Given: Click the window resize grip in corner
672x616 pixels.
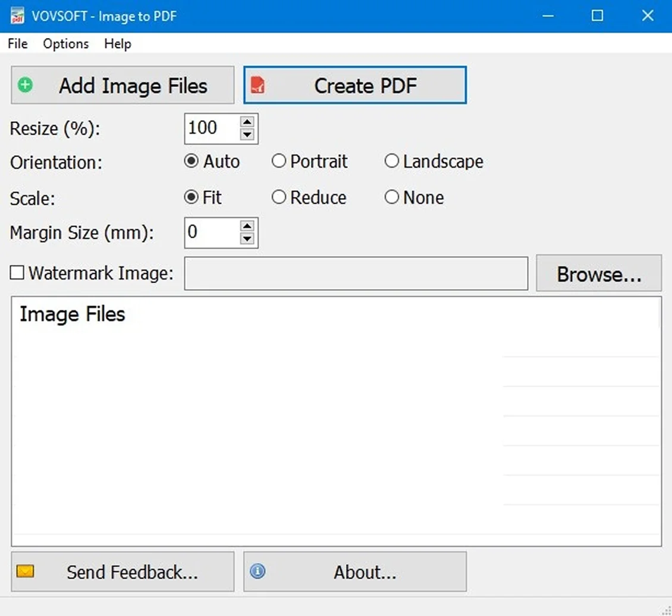Looking at the screenshot, I should (x=666, y=611).
